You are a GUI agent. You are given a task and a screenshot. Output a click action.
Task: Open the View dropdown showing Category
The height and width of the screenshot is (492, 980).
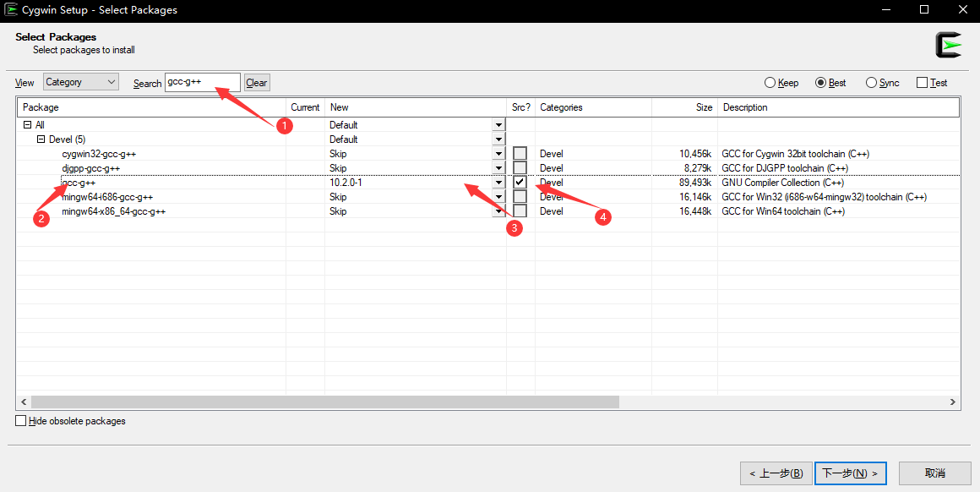[x=81, y=82]
